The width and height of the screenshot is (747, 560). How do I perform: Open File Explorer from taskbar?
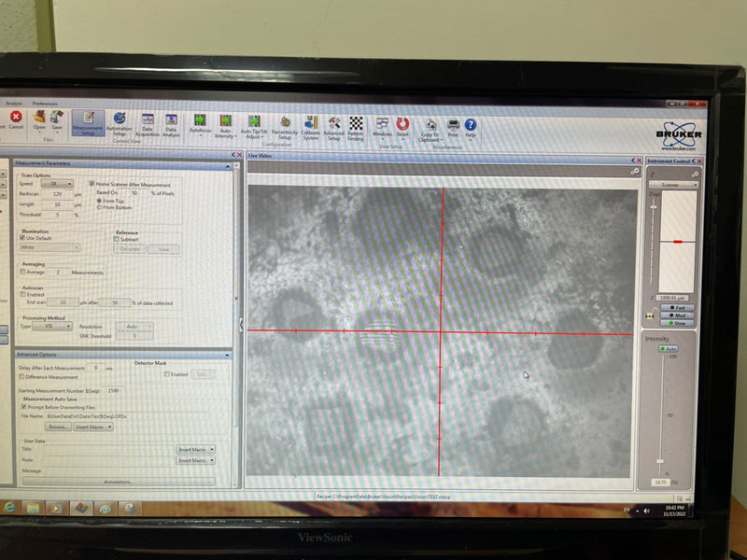(x=33, y=508)
